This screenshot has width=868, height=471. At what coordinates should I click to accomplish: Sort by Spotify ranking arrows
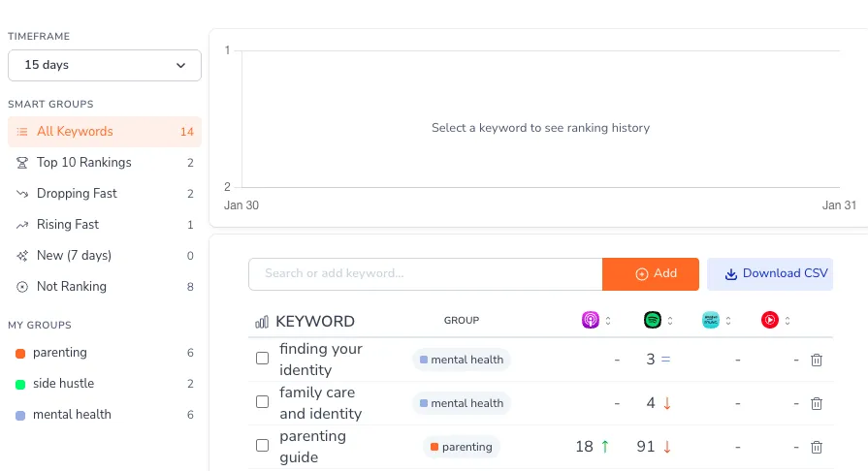[x=670, y=321]
